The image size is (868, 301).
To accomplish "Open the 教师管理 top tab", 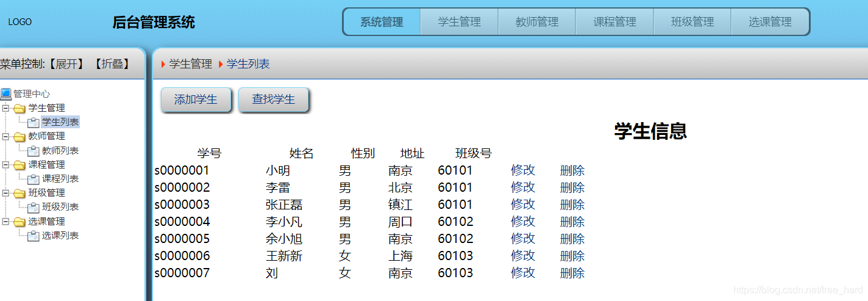I will (537, 22).
